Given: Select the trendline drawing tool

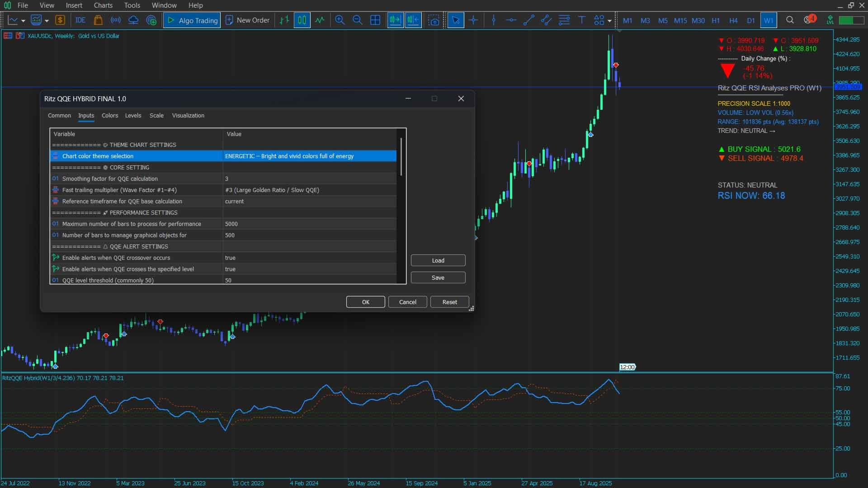Looking at the screenshot, I should [x=528, y=20].
